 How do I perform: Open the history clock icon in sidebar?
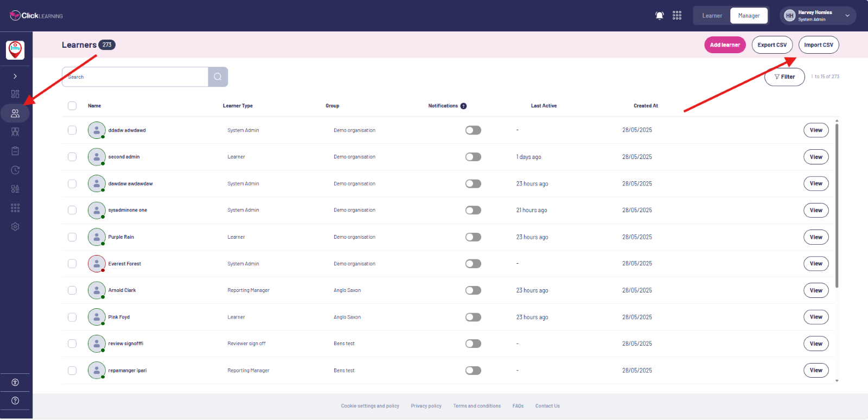click(x=15, y=170)
